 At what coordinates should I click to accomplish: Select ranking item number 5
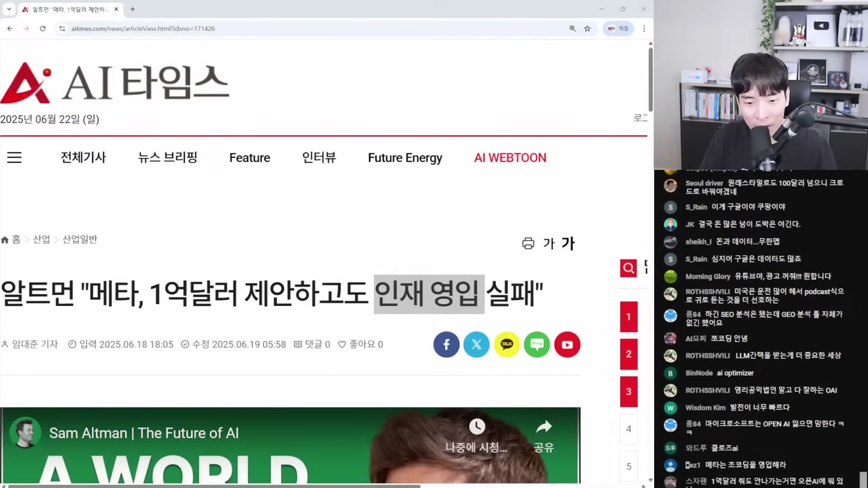pos(628,466)
